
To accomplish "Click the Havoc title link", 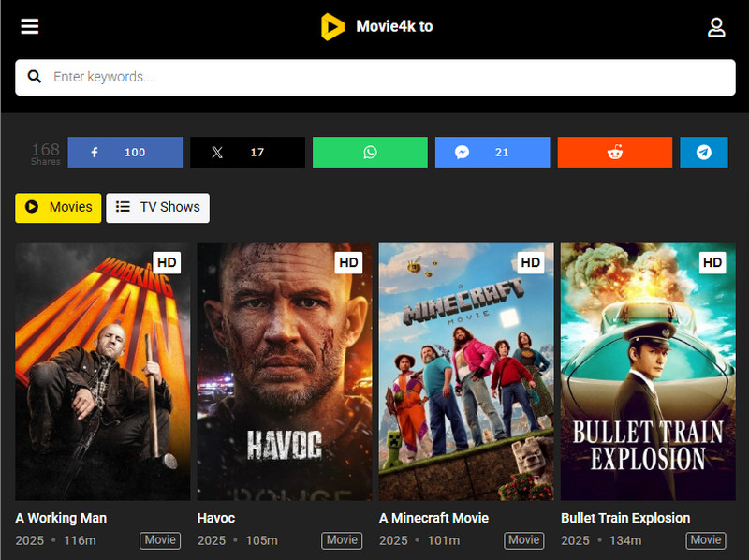I will (216, 518).
